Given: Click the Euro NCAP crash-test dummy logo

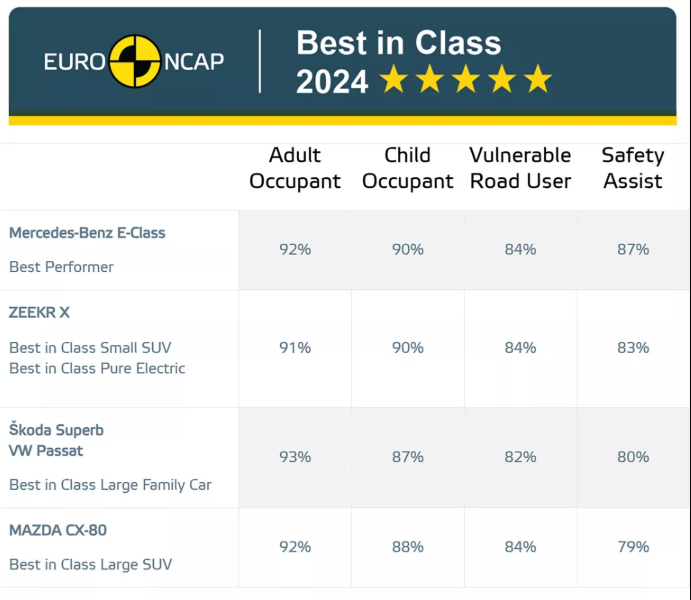Looking at the screenshot, I should [x=134, y=61].
